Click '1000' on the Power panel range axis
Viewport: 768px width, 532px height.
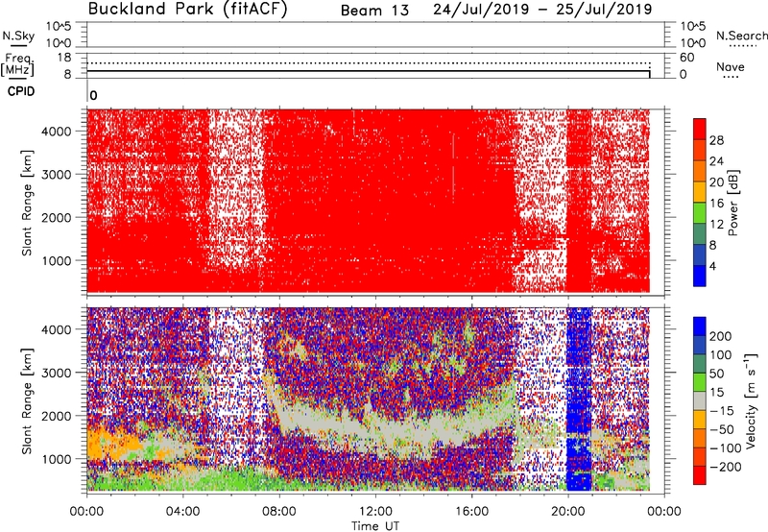click(57, 260)
